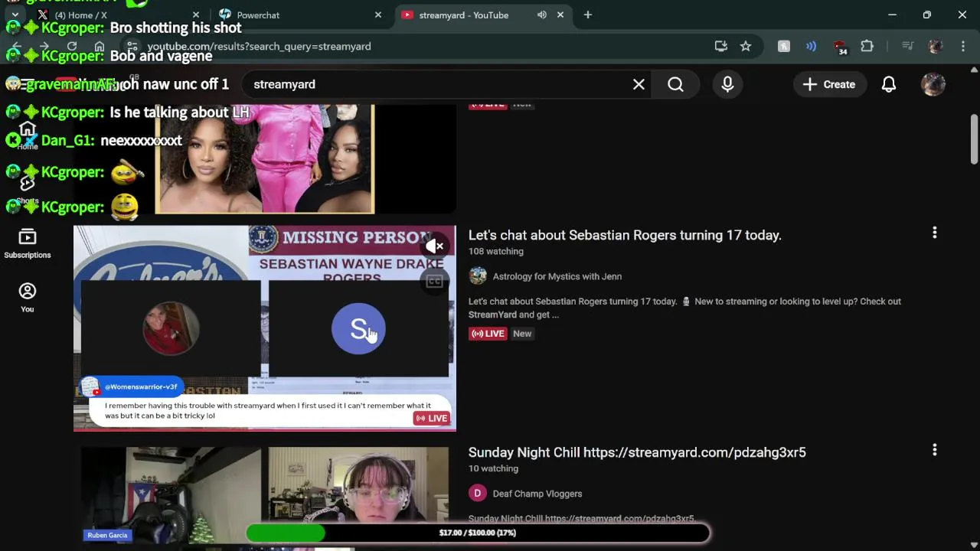Open Astrology for Mystics with Jenn channel

pos(557,276)
